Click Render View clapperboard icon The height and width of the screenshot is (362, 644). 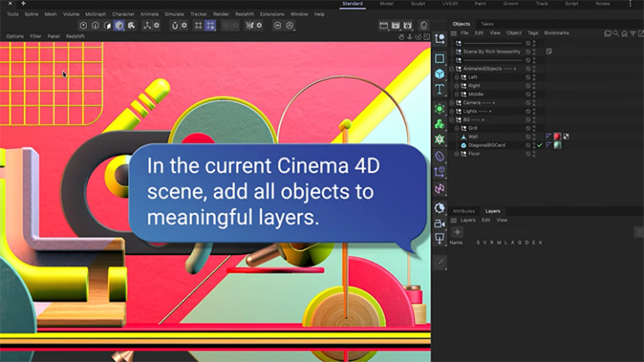(x=384, y=25)
